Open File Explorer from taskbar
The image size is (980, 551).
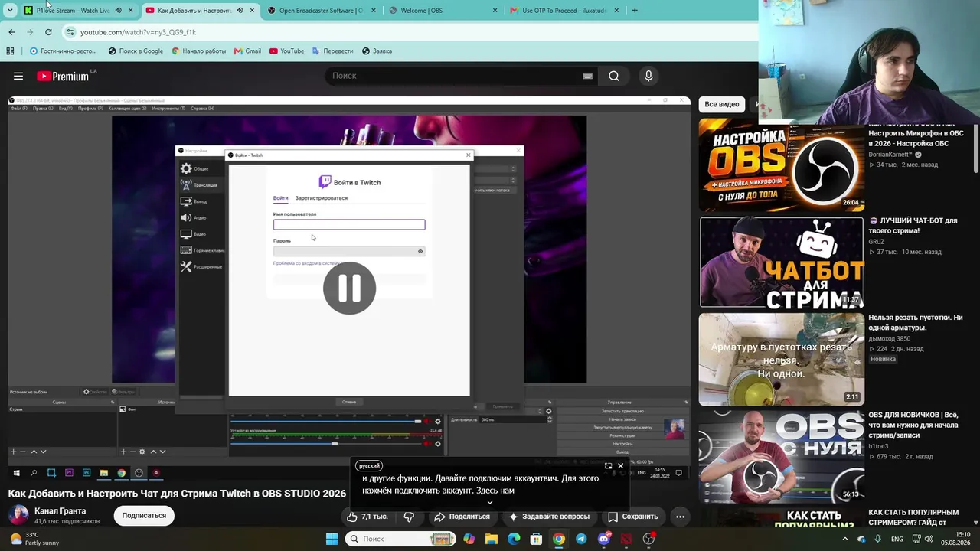pos(492,539)
